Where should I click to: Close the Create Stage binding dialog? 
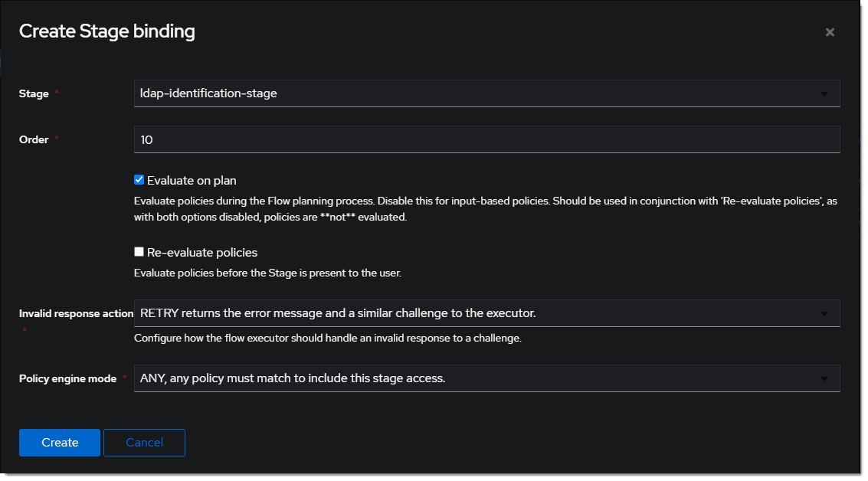click(x=830, y=32)
